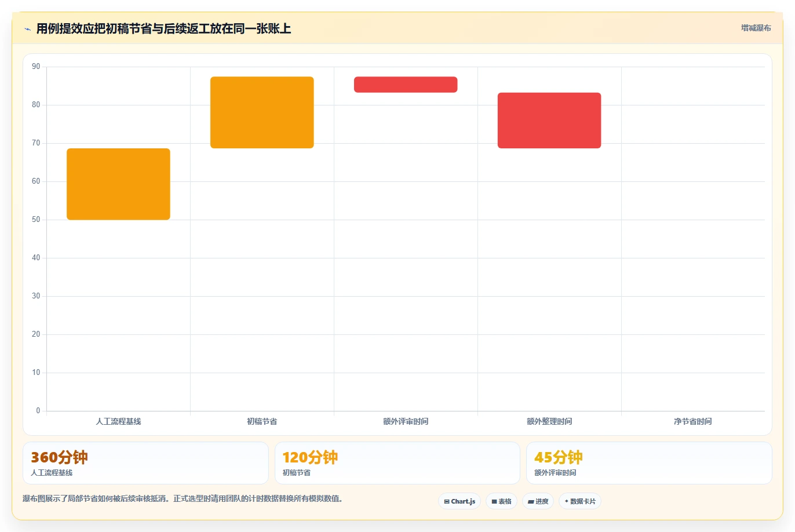Click the 360分钟 value
This screenshot has width=795, height=532.
60,458
